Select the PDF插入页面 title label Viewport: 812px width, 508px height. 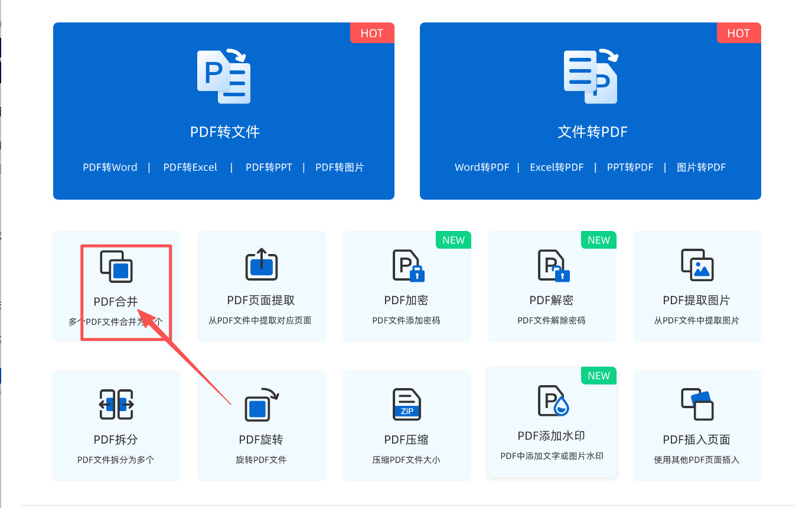point(697,440)
